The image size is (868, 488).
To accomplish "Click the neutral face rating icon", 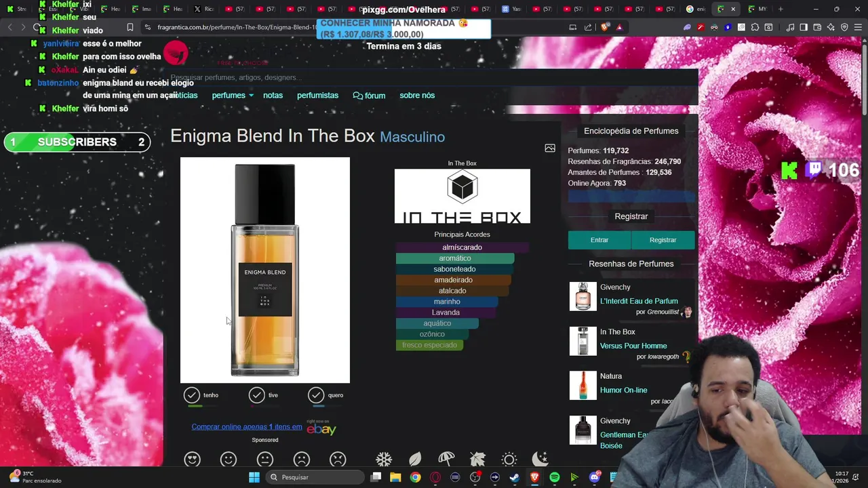I will (x=265, y=459).
